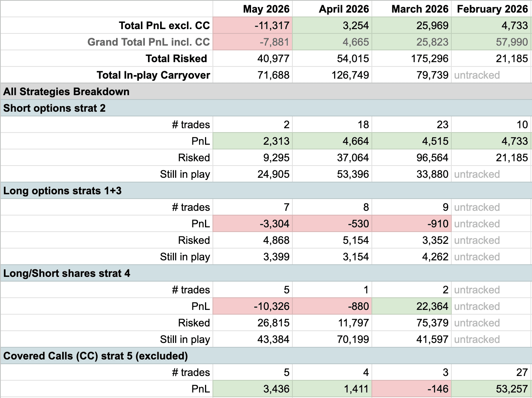Select Long/Short March PnL cell 22,364
This screenshot has height=398, width=532.
(412, 306)
